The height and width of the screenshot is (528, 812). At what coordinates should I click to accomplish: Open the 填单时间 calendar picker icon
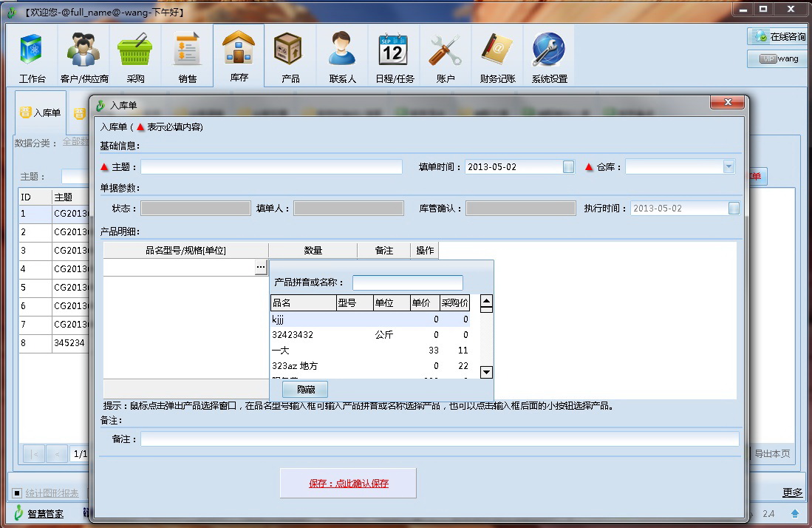tap(569, 167)
